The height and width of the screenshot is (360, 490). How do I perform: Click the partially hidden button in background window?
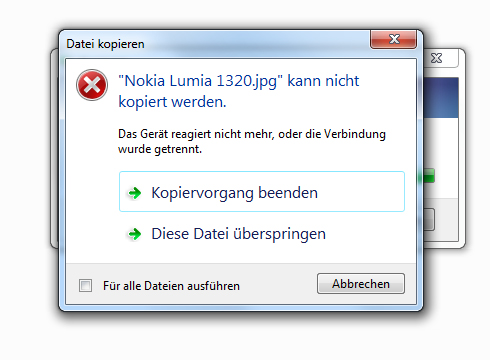point(429,220)
